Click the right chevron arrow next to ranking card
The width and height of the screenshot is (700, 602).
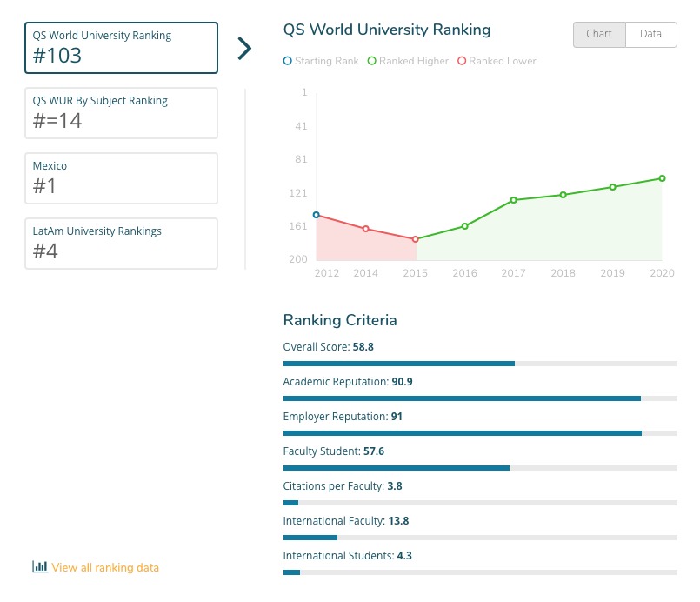(x=244, y=48)
